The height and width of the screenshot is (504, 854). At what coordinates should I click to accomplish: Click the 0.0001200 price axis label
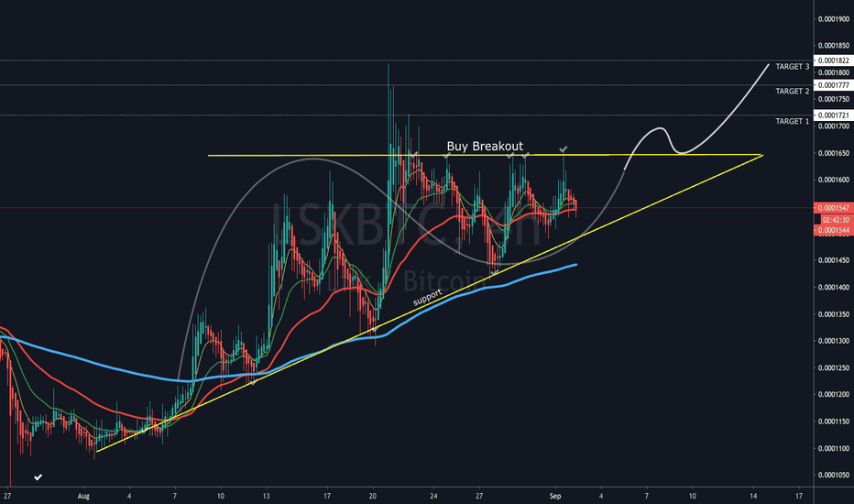point(833,394)
